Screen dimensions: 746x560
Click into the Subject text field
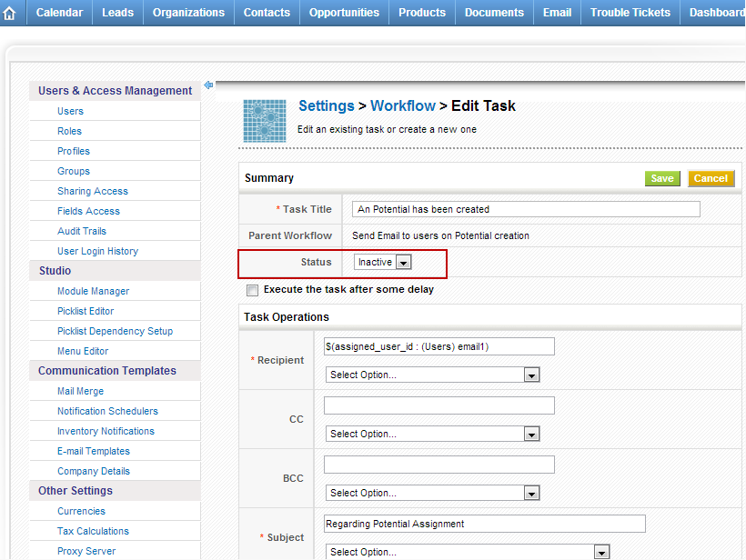pos(484,524)
